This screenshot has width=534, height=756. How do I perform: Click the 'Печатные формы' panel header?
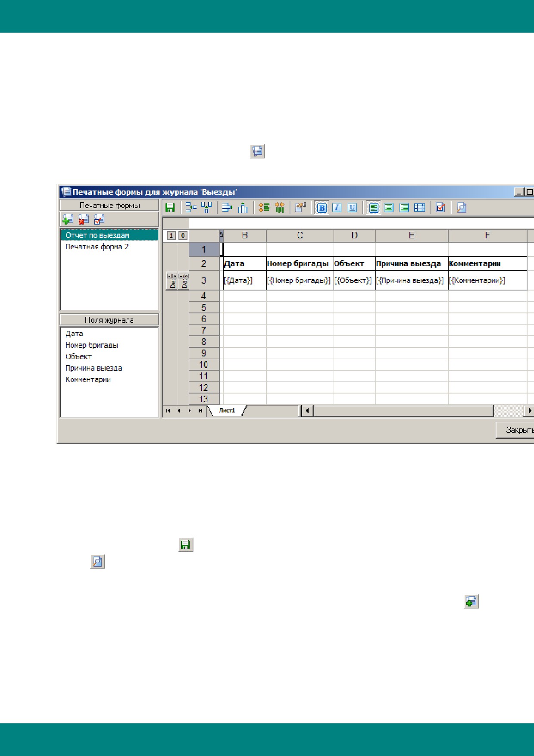click(109, 206)
